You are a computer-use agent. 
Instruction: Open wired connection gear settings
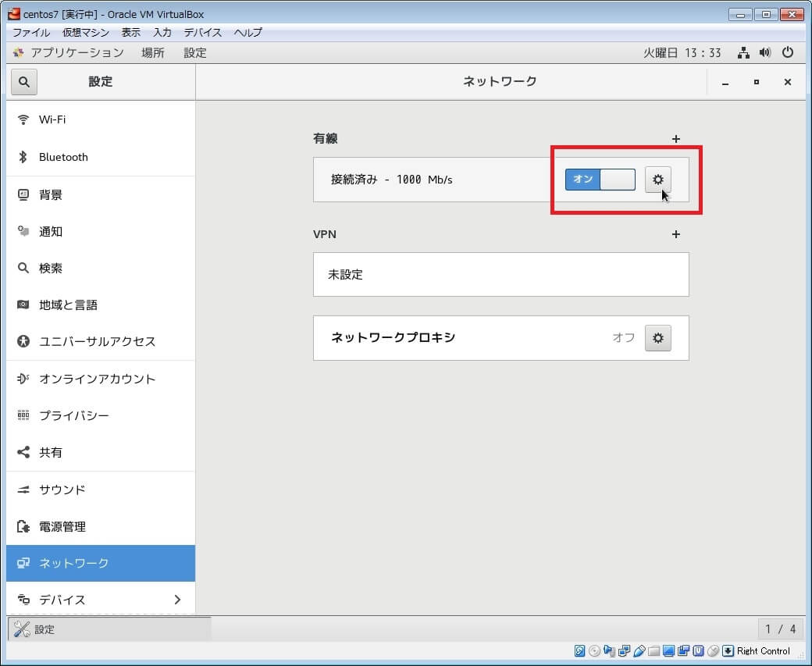(657, 180)
